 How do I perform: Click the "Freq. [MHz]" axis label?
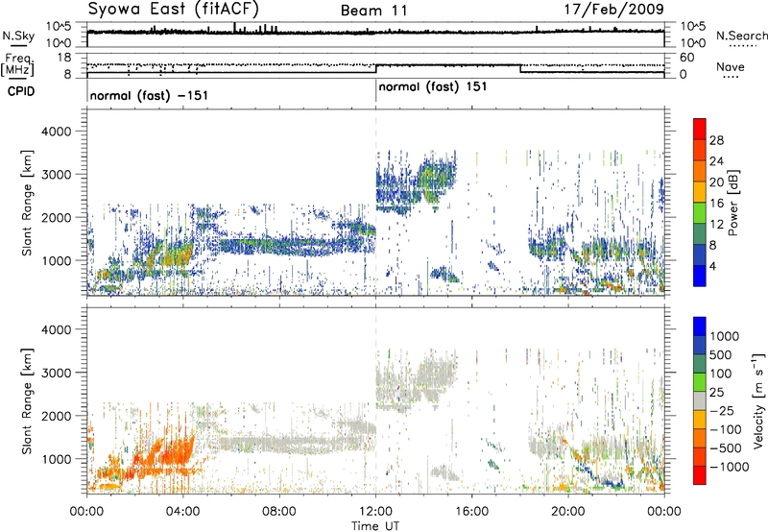point(17,64)
